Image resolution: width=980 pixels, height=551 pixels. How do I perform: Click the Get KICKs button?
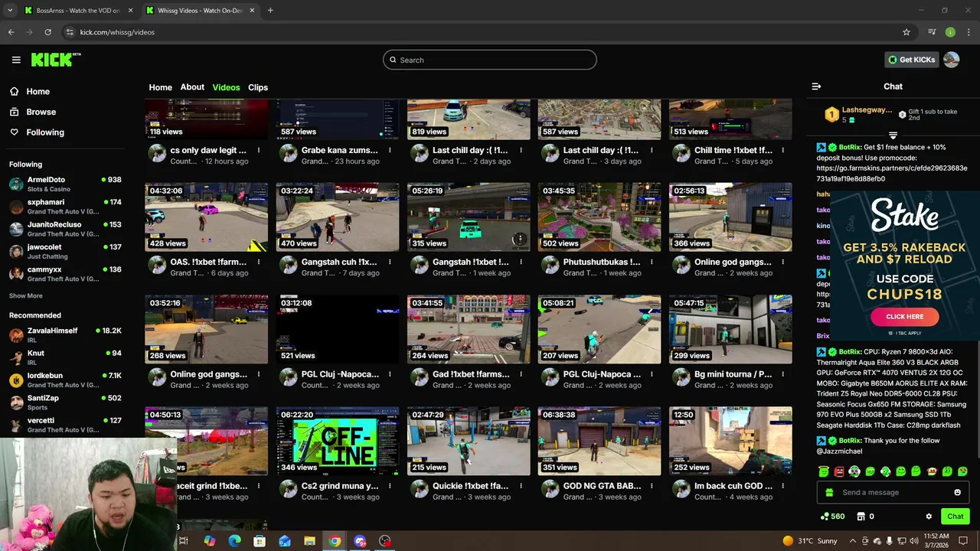click(911, 60)
